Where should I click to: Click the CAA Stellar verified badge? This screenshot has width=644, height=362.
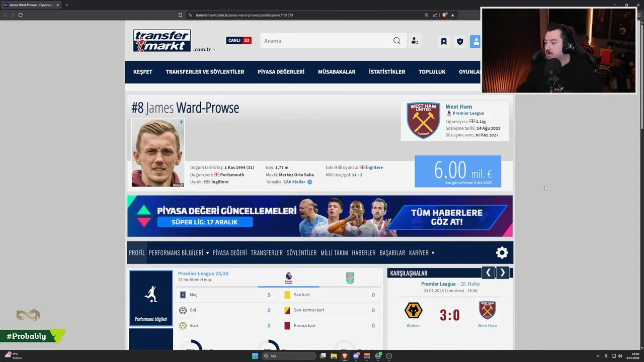coord(309,182)
